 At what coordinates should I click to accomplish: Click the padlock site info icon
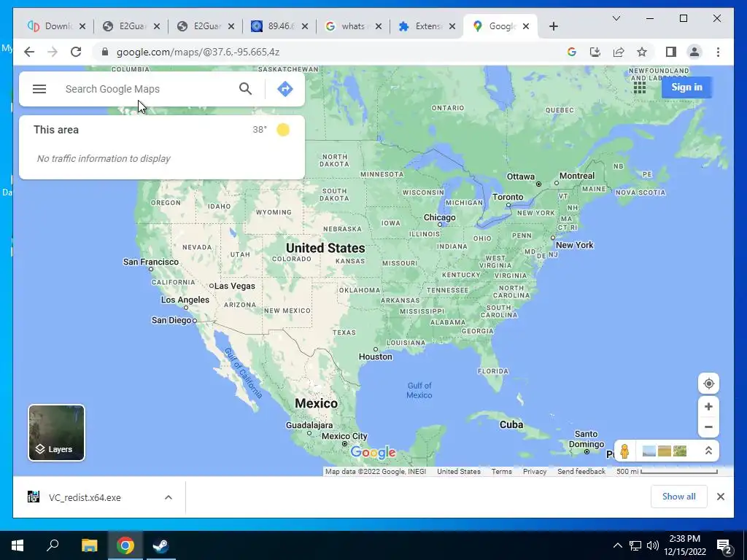click(105, 52)
